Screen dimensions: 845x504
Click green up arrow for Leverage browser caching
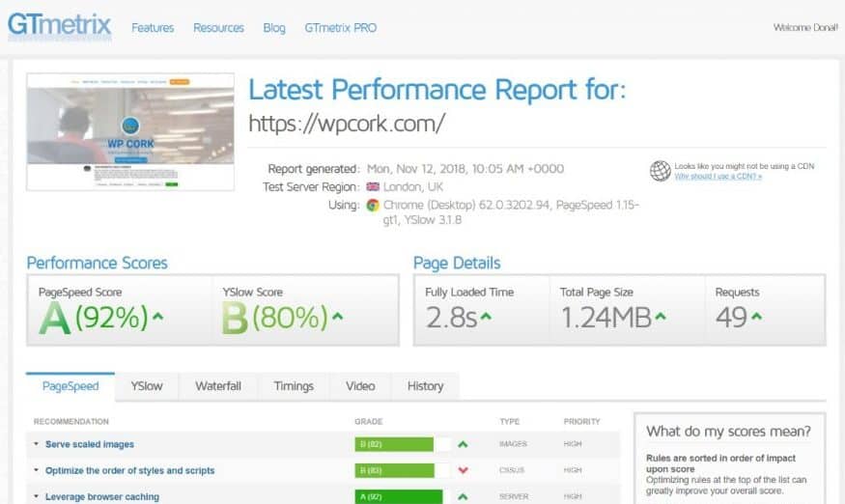click(x=463, y=496)
